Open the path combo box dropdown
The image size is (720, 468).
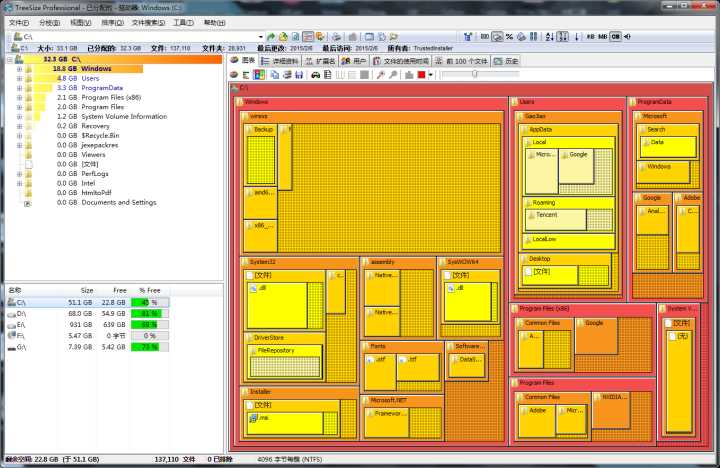[x=261, y=37]
